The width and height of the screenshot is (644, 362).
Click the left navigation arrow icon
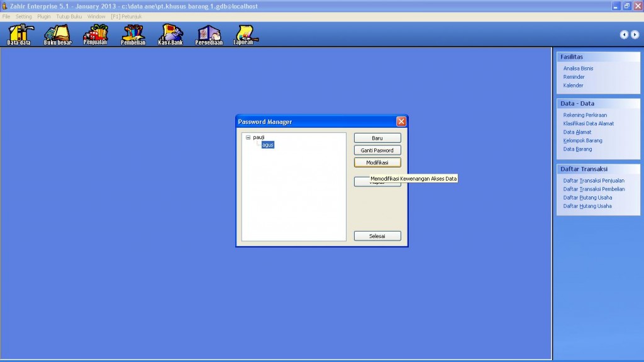(624, 35)
